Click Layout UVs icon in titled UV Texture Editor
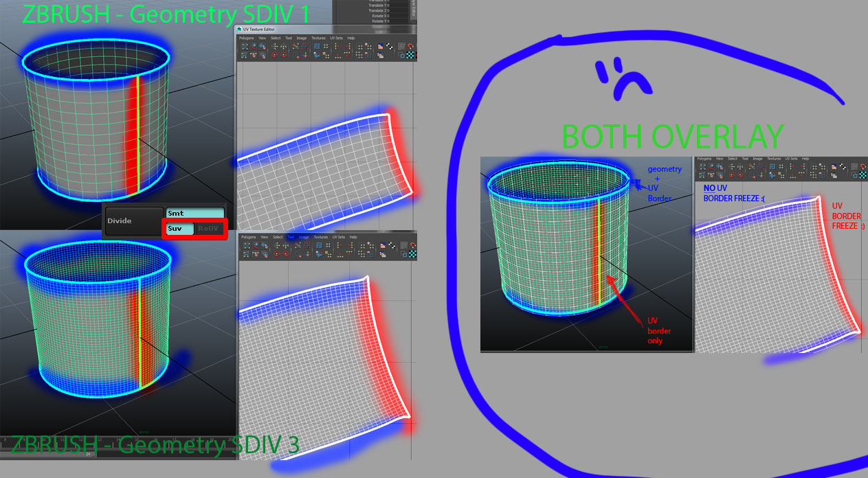 tap(317, 46)
